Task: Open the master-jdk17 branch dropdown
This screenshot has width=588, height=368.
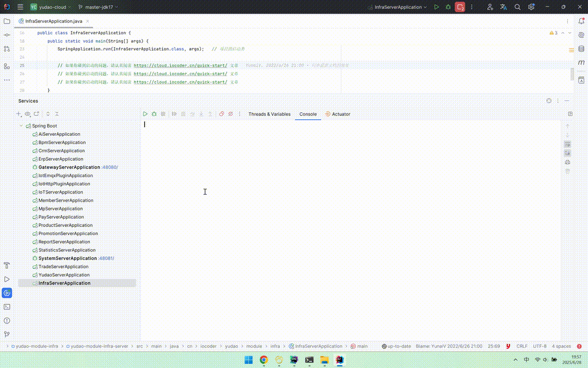Action: [98, 7]
